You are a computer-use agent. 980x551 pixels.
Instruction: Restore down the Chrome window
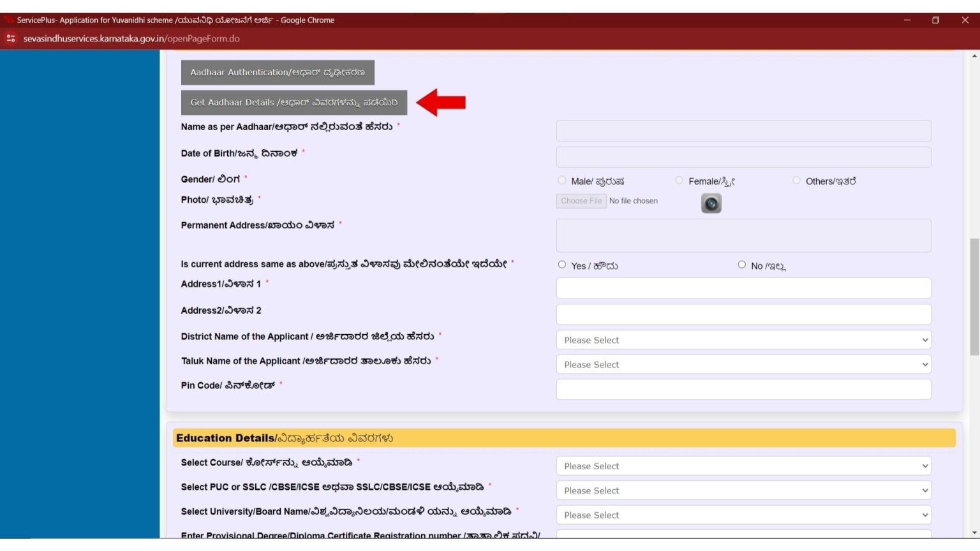pyautogui.click(x=935, y=20)
